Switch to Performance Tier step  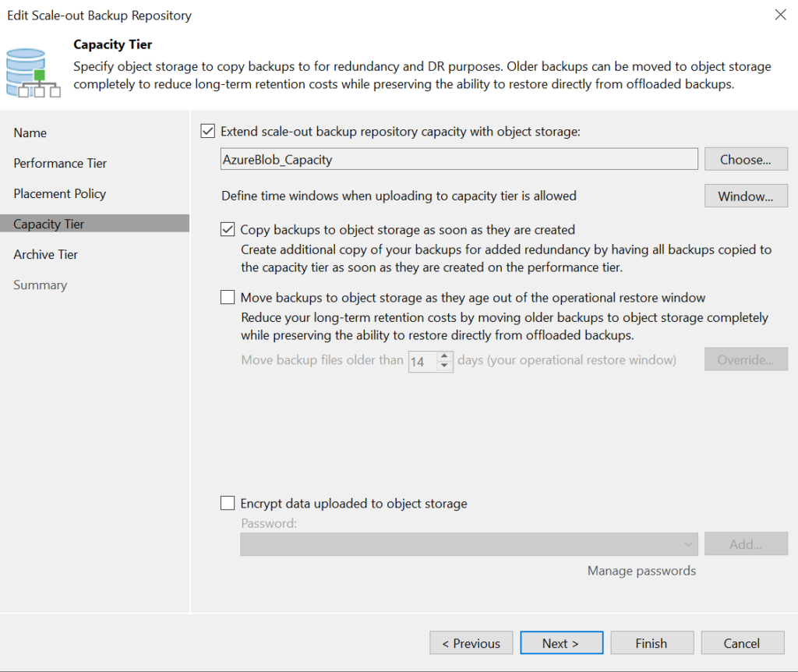tap(60, 163)
